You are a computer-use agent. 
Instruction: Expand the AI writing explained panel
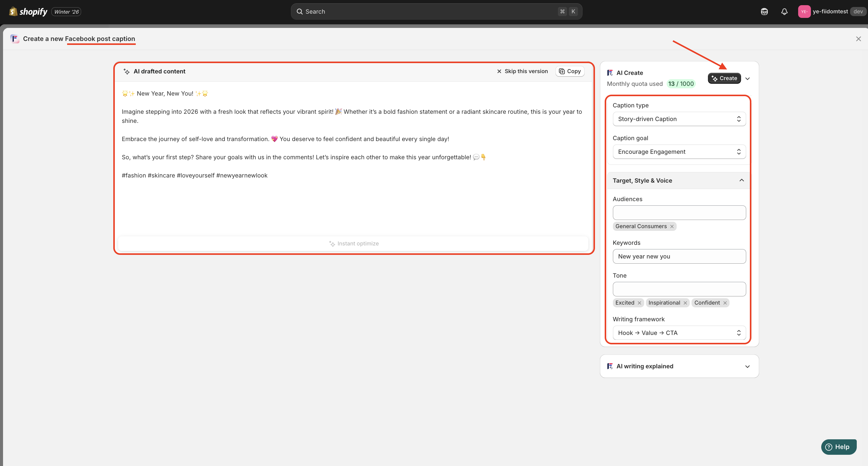(x=747, y=366)
